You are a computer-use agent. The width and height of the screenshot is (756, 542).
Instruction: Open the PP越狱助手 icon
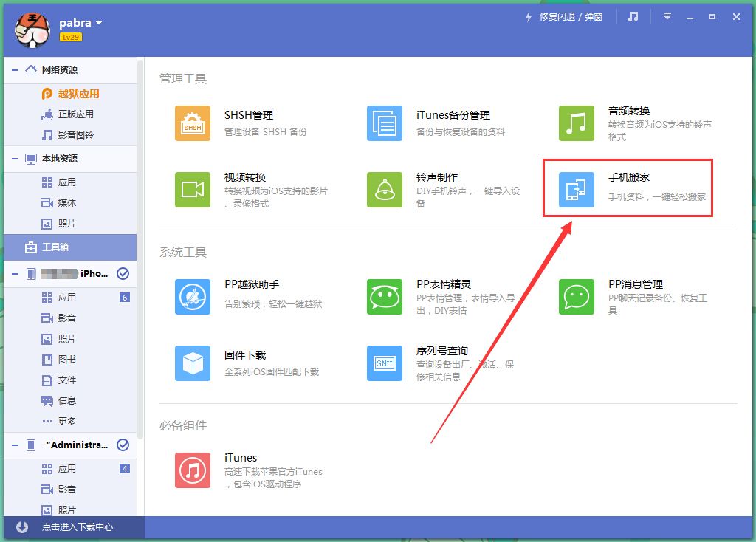[193, 297]
